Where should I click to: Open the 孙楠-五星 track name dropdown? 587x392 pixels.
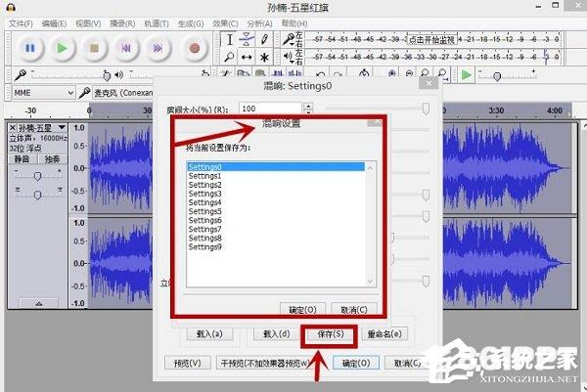tap(62, 128)
